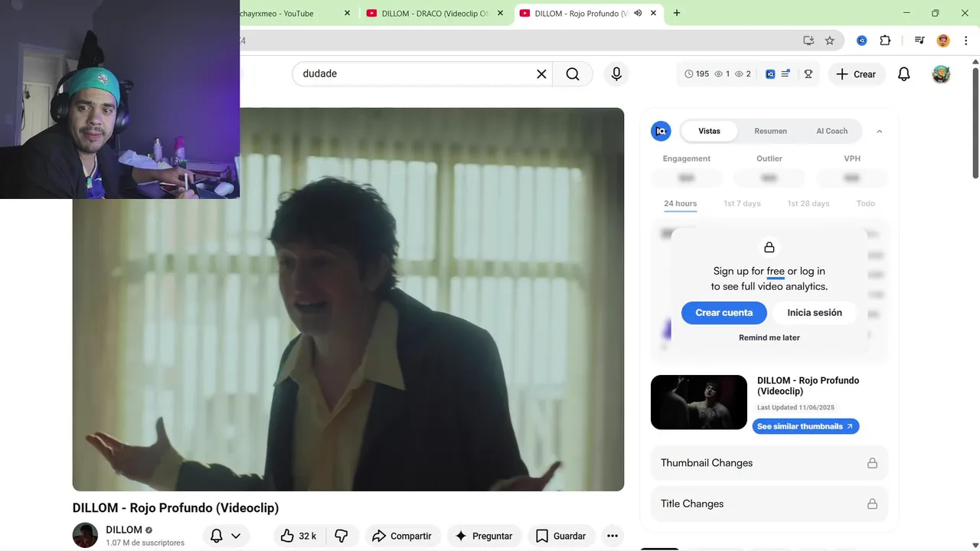Click the magnifier search button
Viewport: 980px width, 551px height.
click(x=573, y=74)
